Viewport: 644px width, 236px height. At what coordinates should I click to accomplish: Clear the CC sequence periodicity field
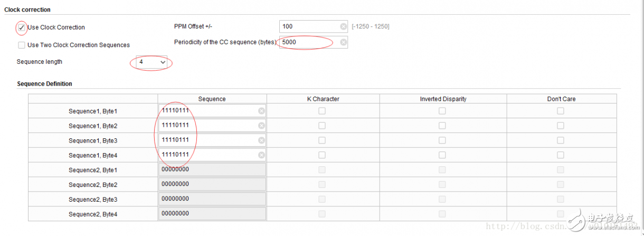pos(343,42)
